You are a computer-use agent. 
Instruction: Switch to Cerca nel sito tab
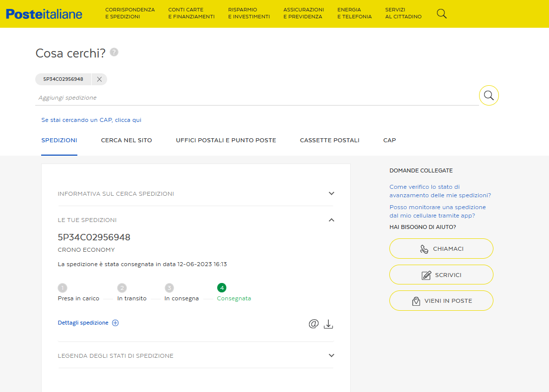coord(126,140)
